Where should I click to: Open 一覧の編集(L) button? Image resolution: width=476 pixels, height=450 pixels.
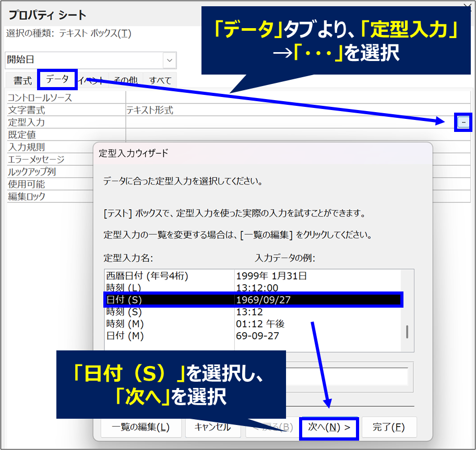coord(141,427)
